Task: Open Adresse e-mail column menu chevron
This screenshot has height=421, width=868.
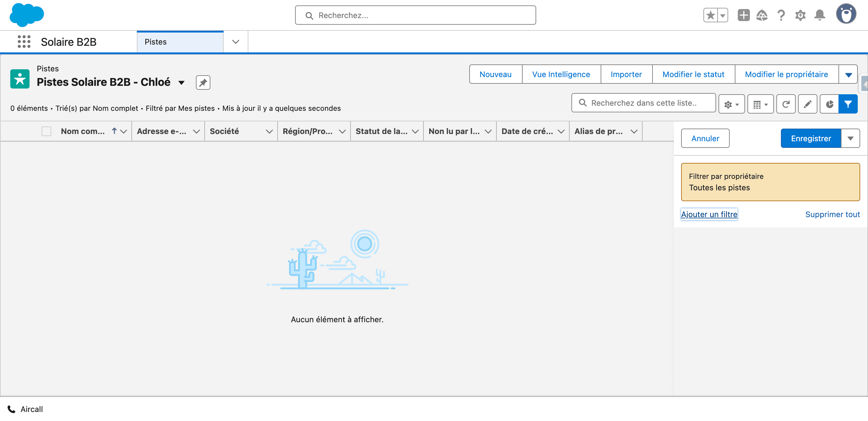Action: click(x=197, y=131)
